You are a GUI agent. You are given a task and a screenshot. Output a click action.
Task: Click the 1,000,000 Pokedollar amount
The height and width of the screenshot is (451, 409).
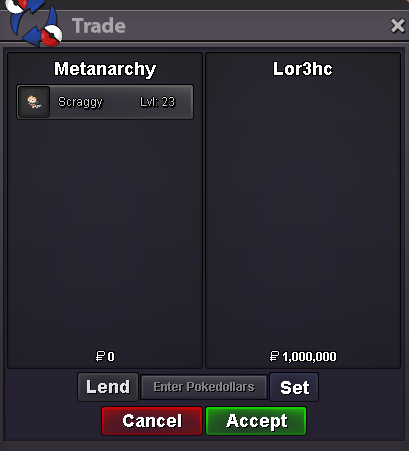(309, 357)
